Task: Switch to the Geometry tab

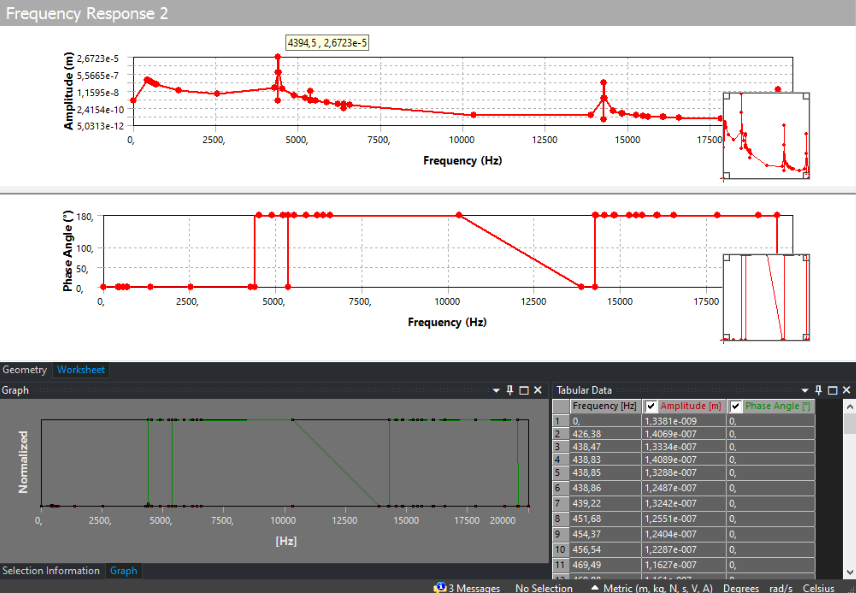Action: [x=25, y=370]
